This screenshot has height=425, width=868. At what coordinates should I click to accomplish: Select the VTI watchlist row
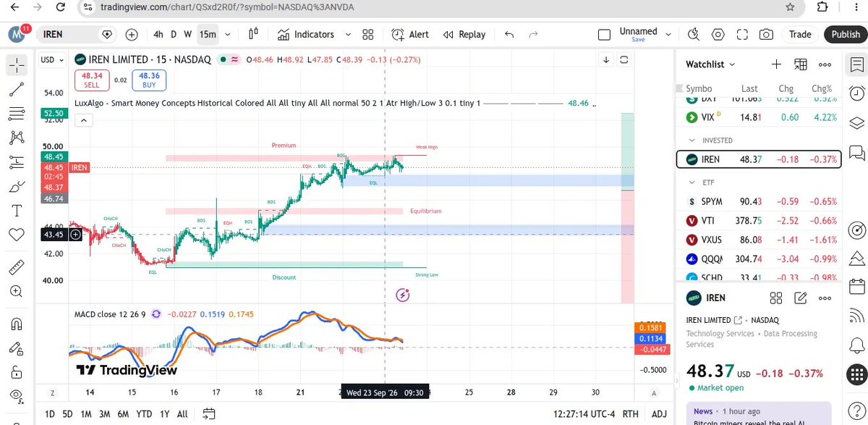tap(759, 221)
